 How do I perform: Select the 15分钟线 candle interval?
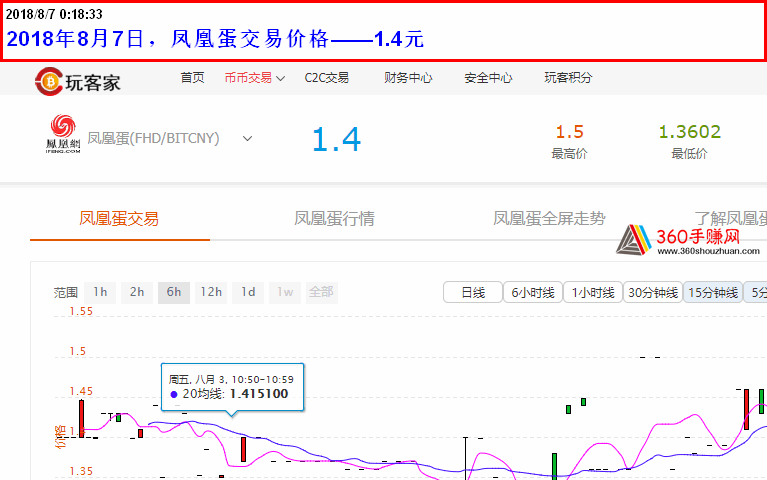click(x=713, y=293)
